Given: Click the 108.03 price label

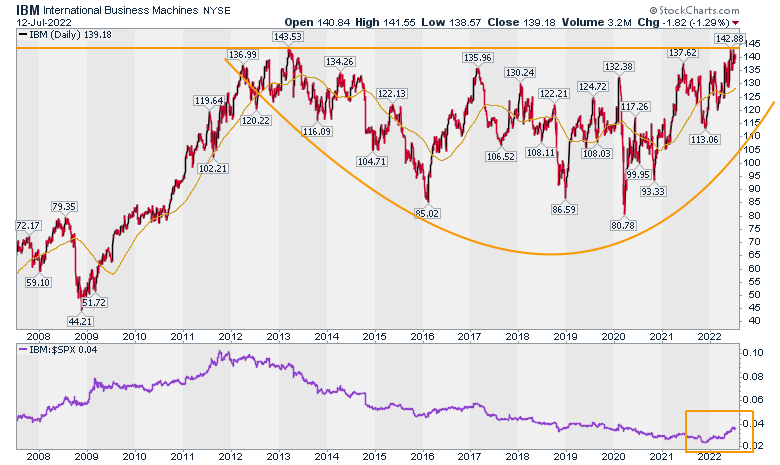Looking at the screenshot, I should click(x=596, y=154).
